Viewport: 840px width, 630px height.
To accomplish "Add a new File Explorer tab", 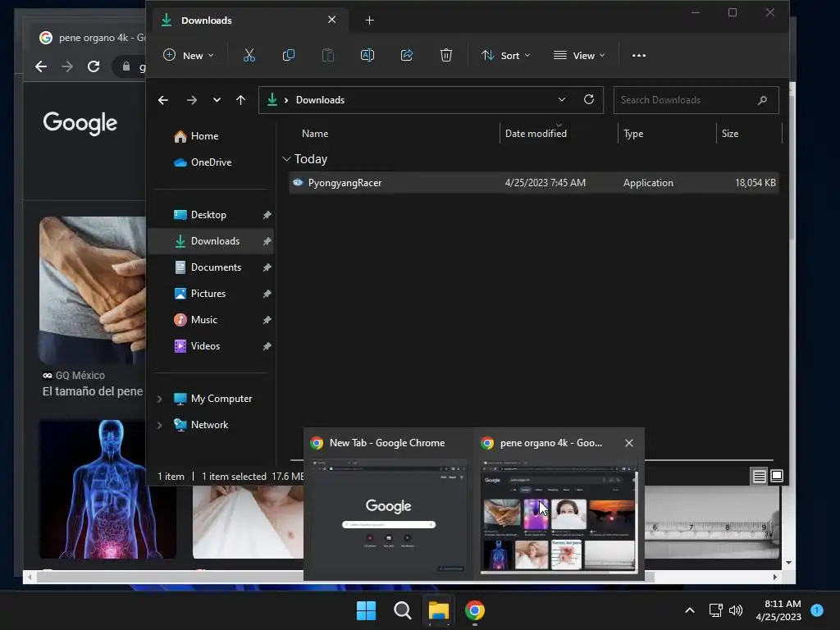I will click(369, 21).
